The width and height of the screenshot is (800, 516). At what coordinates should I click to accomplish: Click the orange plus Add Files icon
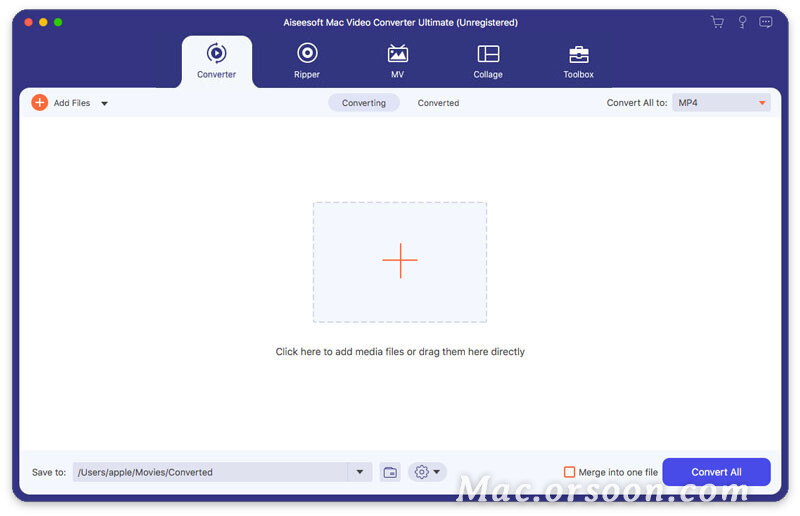click(x=40, y=103)
